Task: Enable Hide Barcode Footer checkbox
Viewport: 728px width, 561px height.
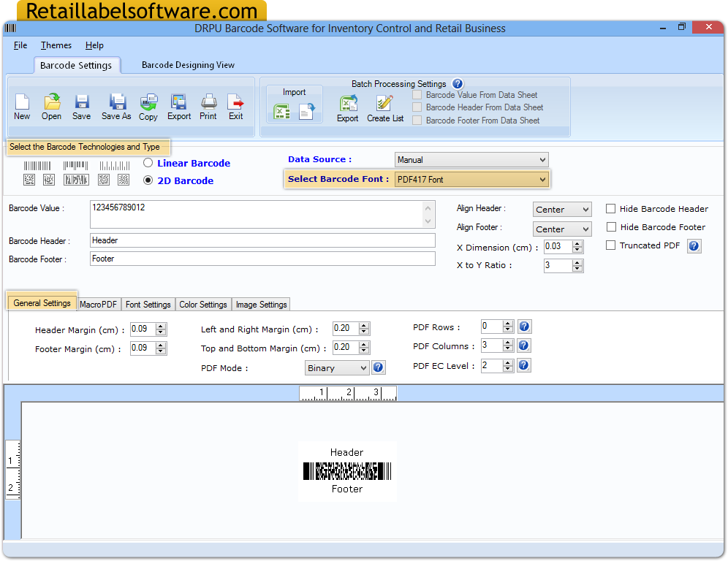Action: 612,227
